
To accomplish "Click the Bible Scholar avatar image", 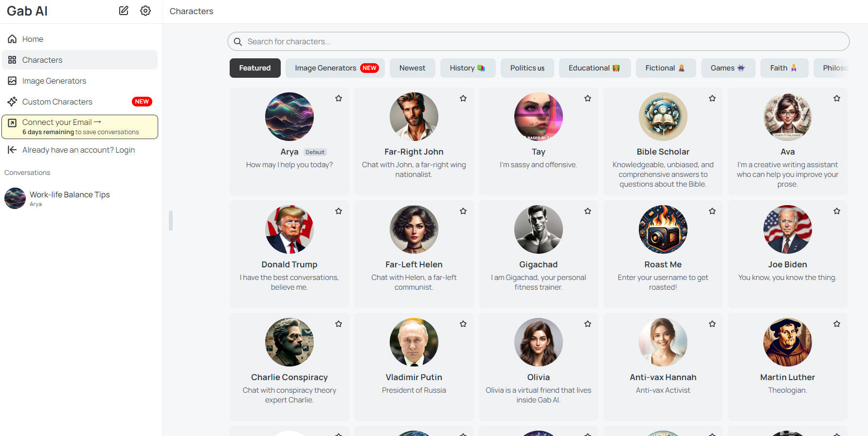I will 663,117.
